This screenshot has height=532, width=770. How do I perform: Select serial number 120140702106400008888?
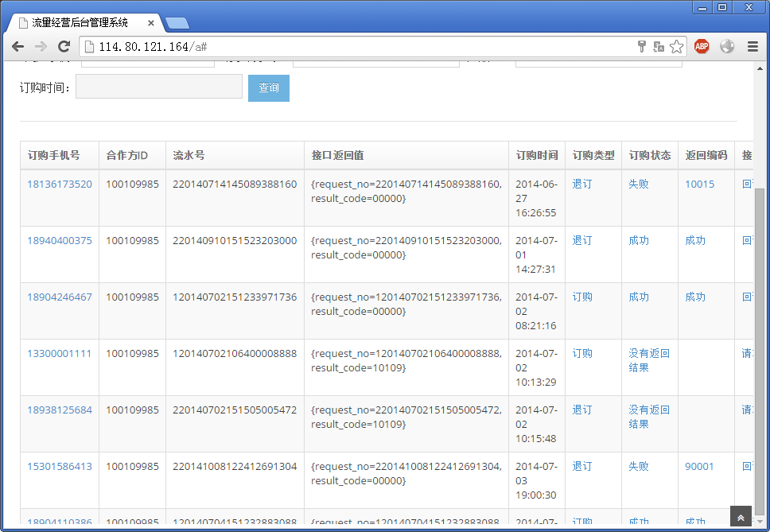[x=235, y=353]
